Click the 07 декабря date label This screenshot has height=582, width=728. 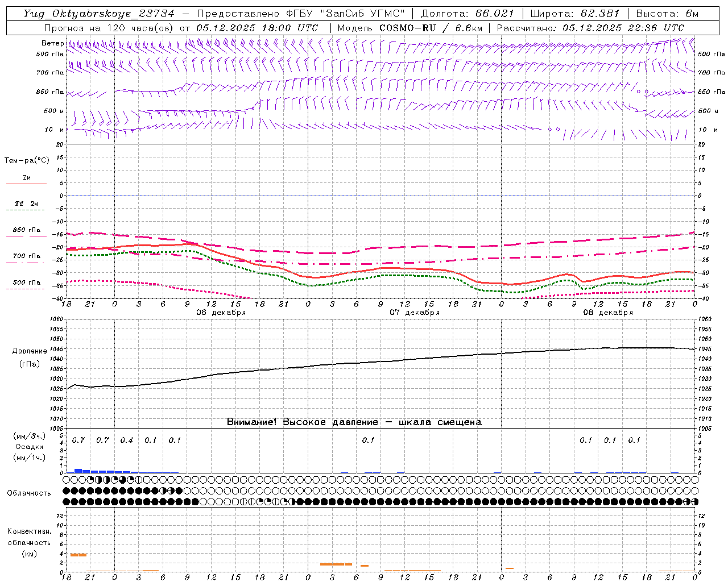point(415,313)
